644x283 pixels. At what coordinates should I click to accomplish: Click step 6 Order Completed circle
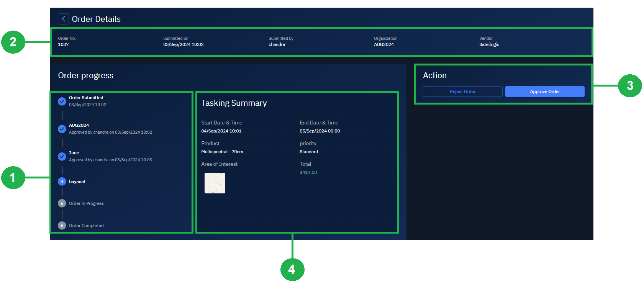pyautogui.click(x=62, y=226)
